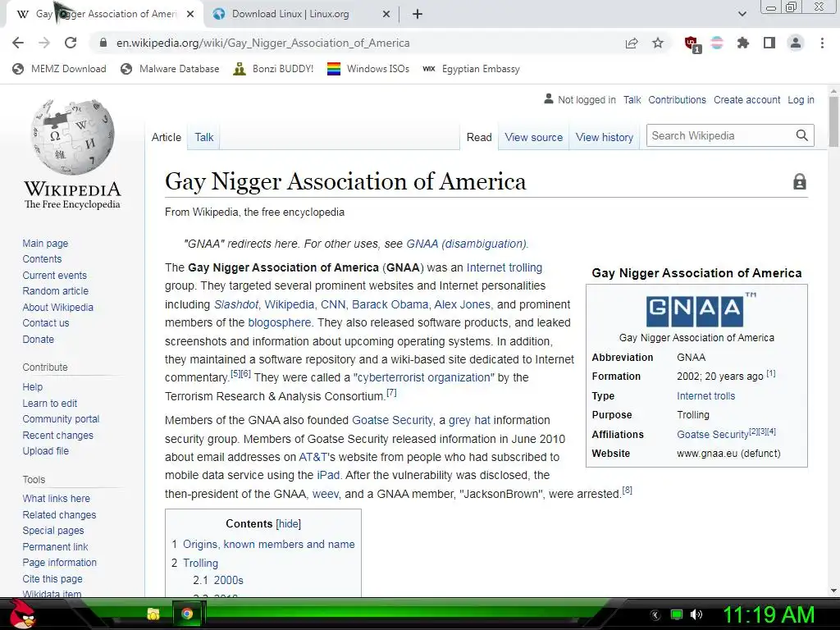The image size is (840, 630).
Task: Click the Donate sidebar link
Action: pyautogui.click(x=38, y=339)
